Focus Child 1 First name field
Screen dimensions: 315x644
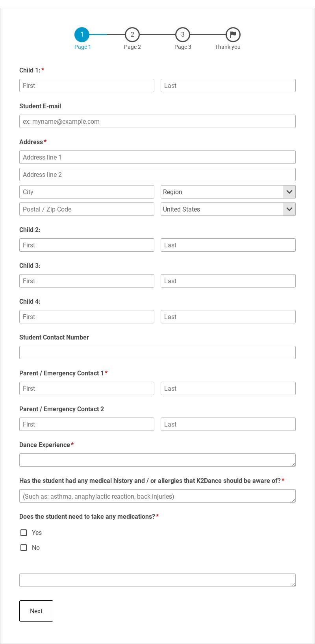87,85
